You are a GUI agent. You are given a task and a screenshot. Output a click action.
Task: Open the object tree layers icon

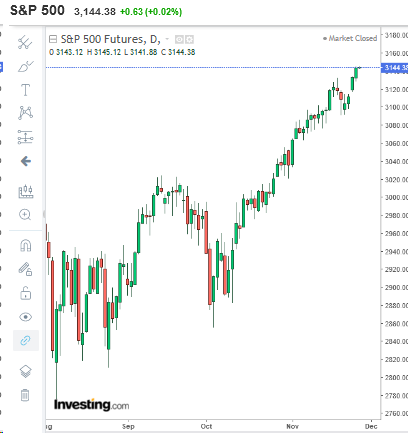26,371
